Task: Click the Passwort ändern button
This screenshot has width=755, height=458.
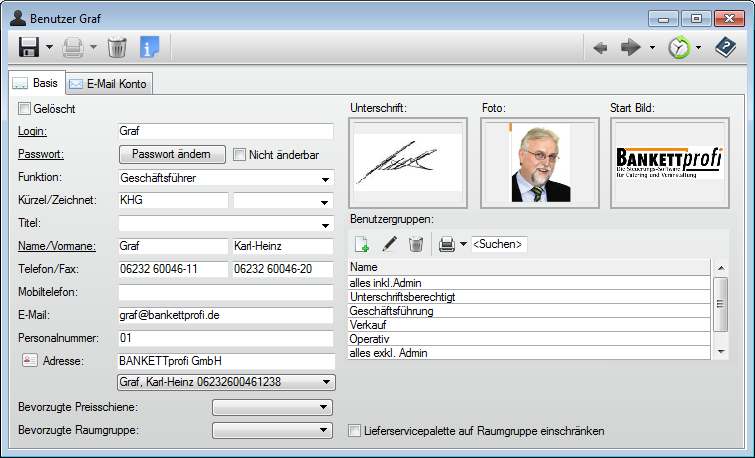Action: click(x=171, y=154)
